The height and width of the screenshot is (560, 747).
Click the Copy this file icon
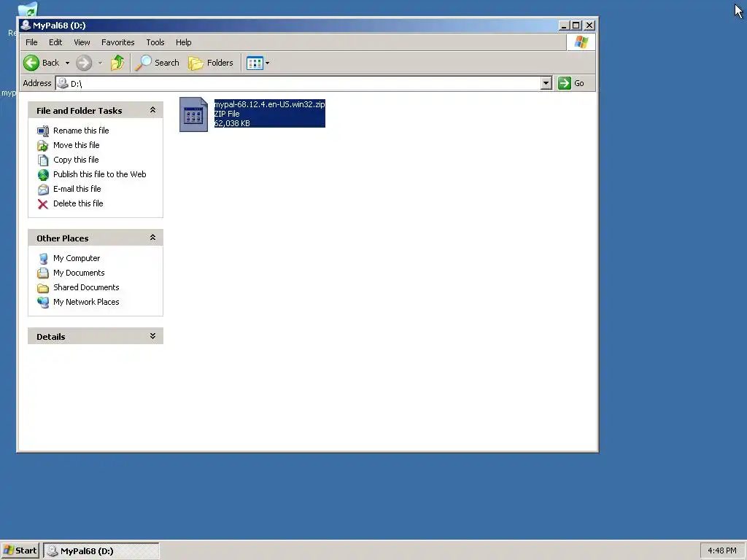click(43, 160)
